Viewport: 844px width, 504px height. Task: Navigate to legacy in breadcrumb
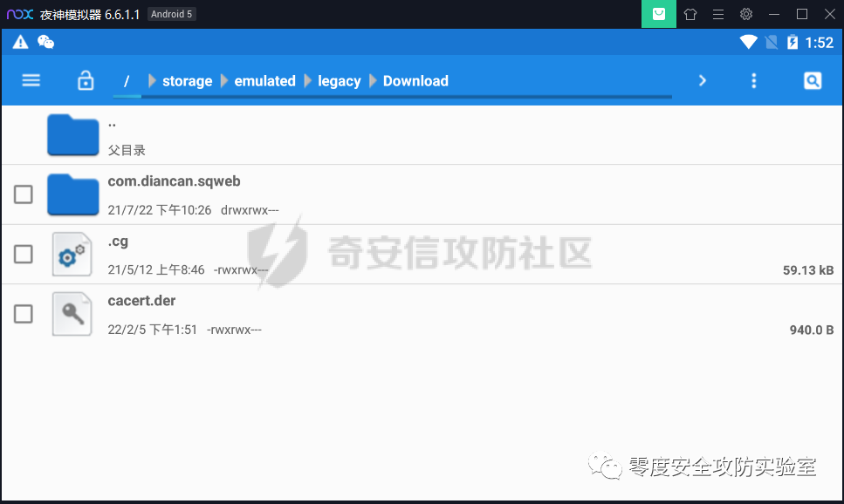[340, 81]
